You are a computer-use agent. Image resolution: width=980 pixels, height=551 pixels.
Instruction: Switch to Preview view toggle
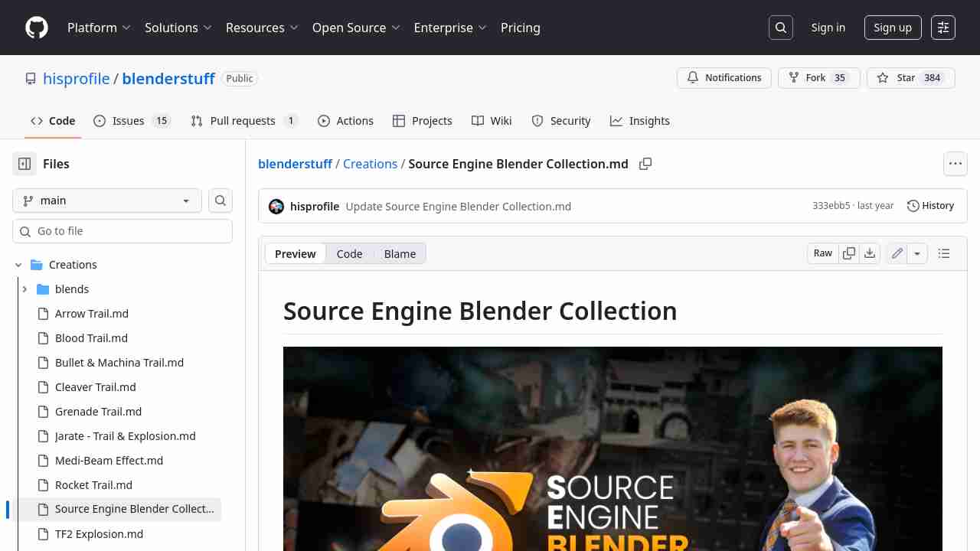point(296,254)
